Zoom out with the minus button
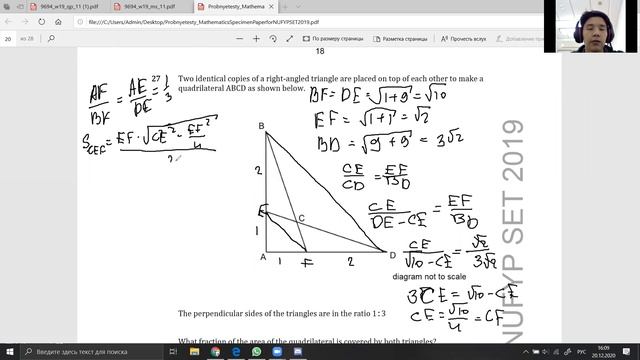The height and width of the screenshot is (360, 640). click(240, 39)
